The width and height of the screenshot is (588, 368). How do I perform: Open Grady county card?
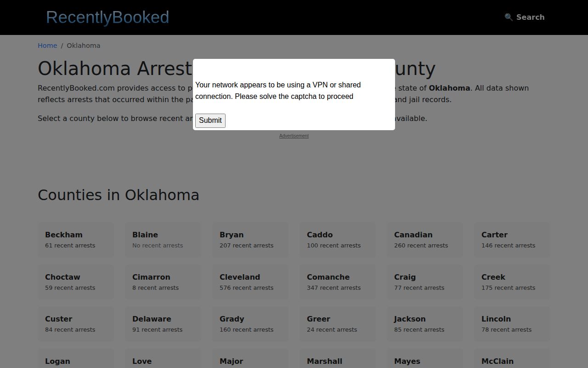pos(250,324)
